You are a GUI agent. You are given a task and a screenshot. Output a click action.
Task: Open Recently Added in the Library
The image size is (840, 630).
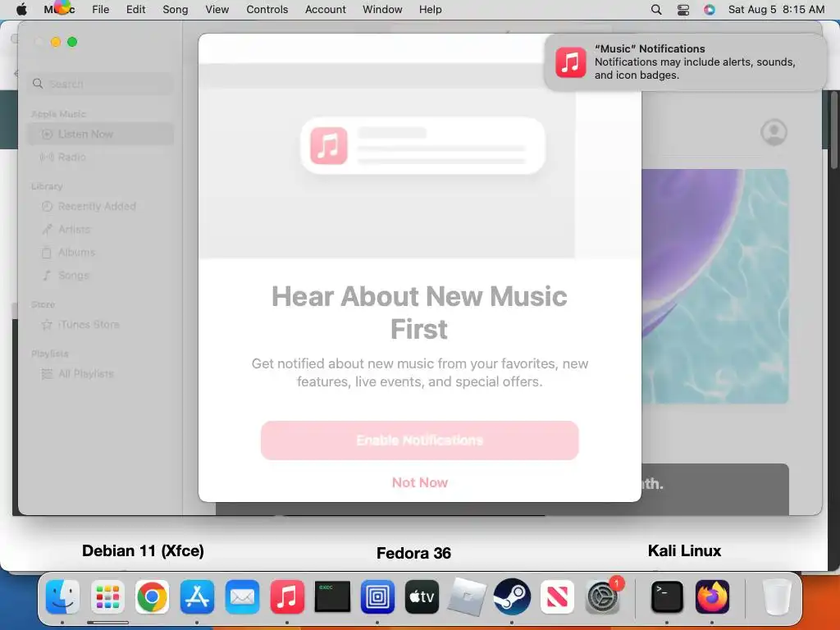(101, 206)
